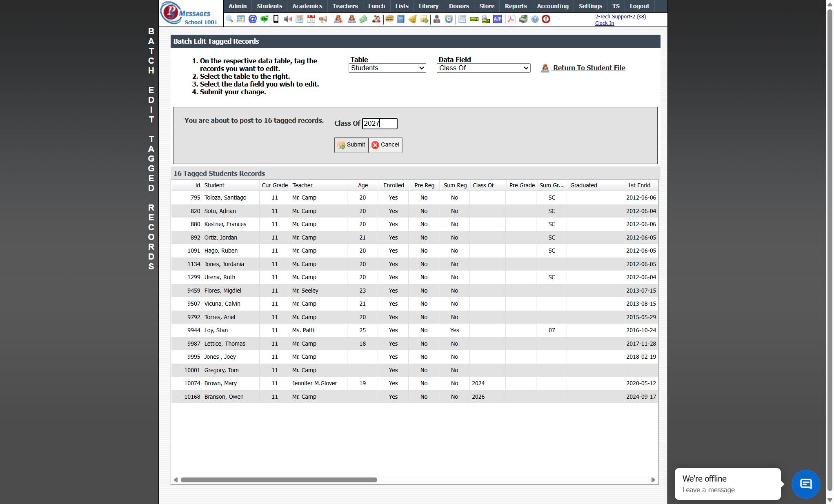The width and height of the screenshot is (834, 504).
Task: Click the alarm clock toolbar icon
Action: 449,19
